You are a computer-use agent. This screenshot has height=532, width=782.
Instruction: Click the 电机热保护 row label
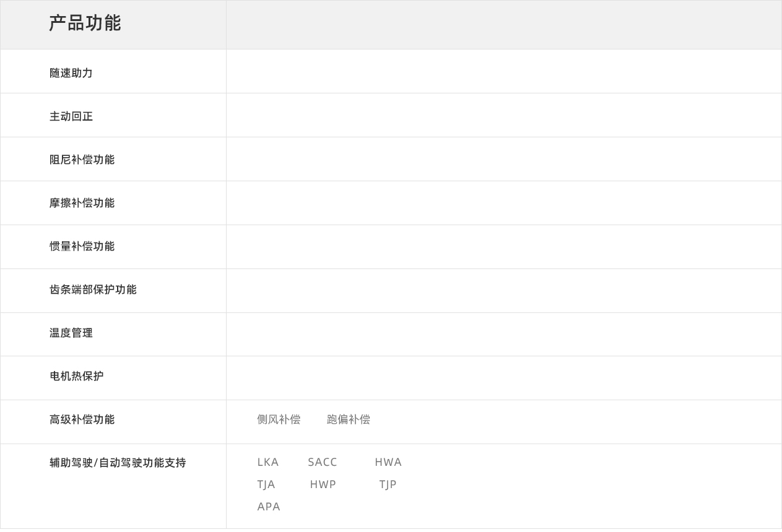click(x=76, y=376)
